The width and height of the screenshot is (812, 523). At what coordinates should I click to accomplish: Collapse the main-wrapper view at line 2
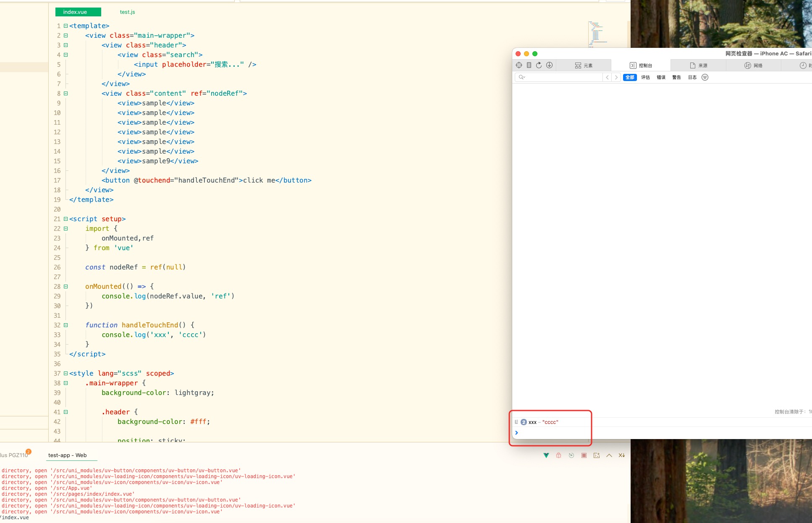pos(65,36)
